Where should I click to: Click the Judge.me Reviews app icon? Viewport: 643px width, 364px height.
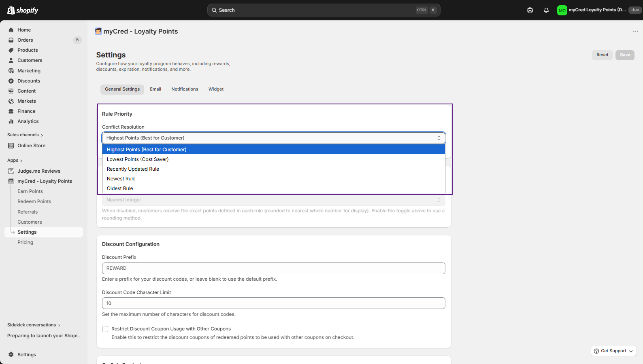click(11, 171)
